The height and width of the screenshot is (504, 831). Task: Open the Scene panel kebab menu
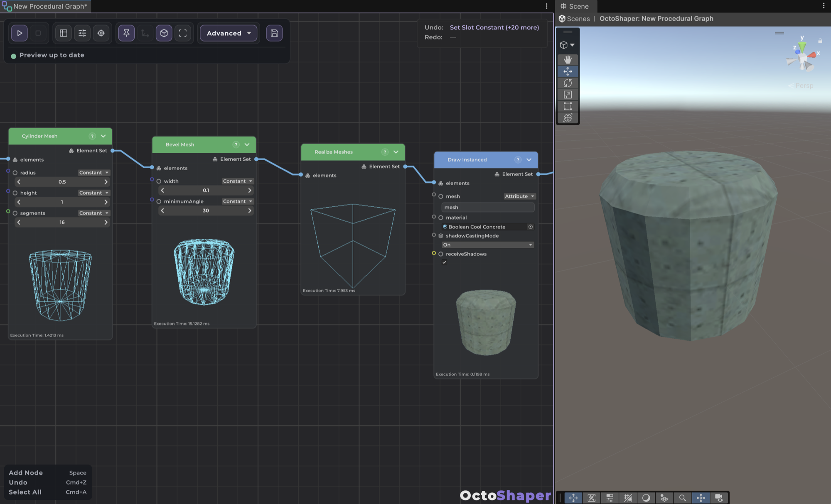click(824, 6)
